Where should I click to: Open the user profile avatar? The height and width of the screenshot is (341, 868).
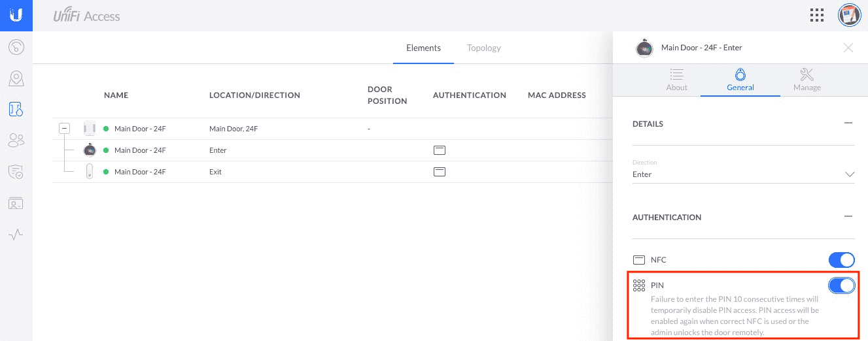click(x=849, y=16)
